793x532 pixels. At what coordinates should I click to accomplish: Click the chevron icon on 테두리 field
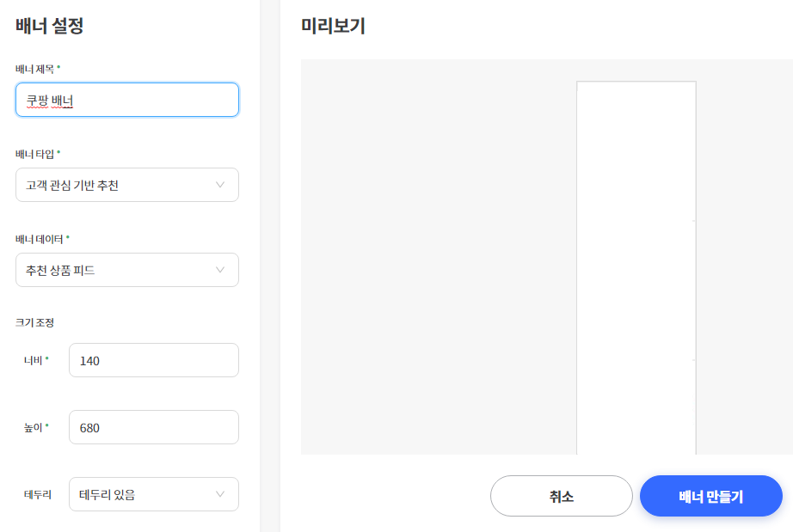(219, 494)
